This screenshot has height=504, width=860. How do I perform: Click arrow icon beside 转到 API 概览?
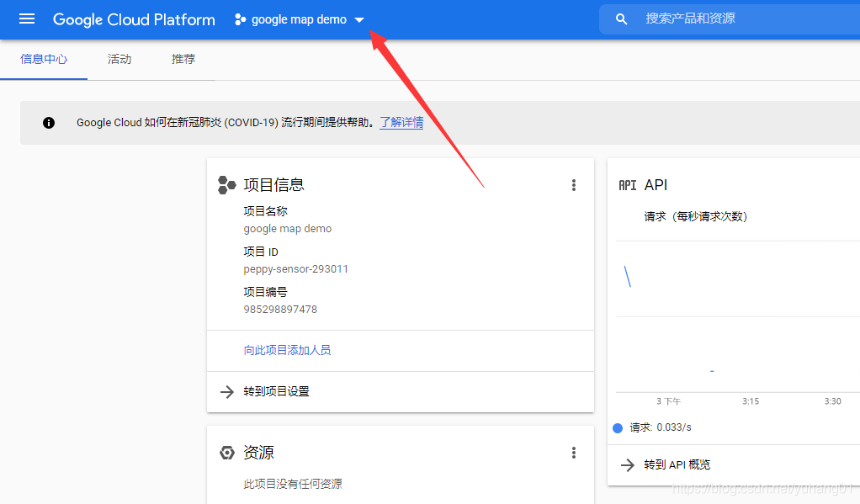point(628,465)
